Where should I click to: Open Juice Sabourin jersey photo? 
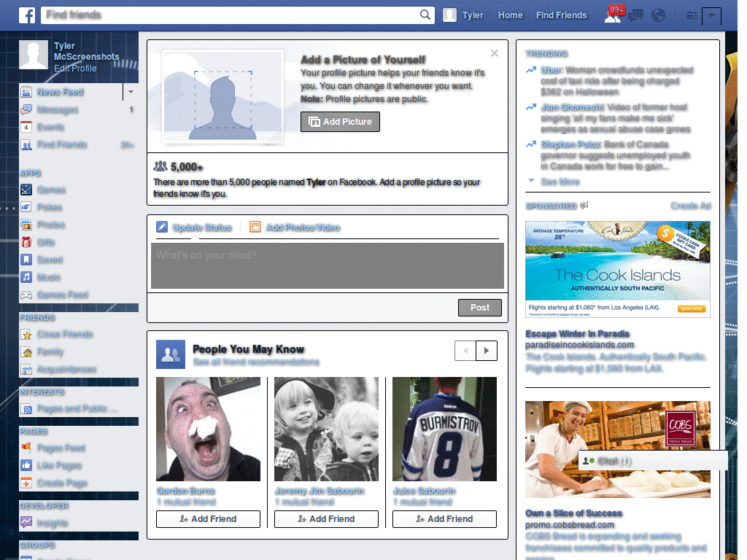[x=444, y=429]
